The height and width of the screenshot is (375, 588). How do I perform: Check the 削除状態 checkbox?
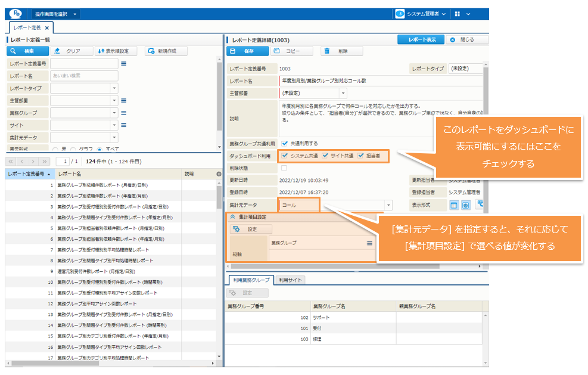[284, 168]
